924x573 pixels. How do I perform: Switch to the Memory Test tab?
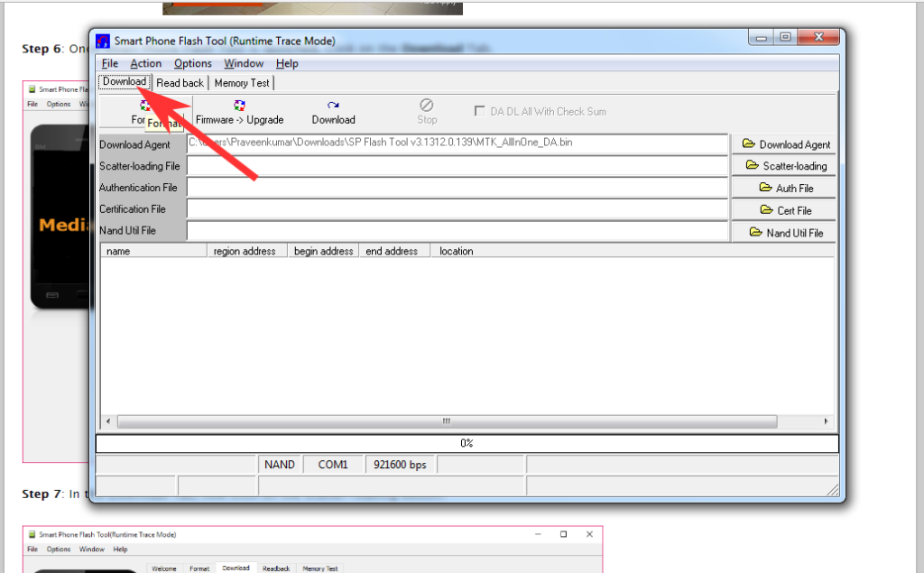tap(242, 83)
